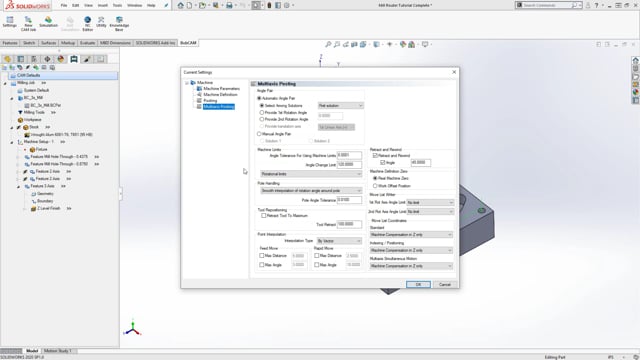Open Multiaxis Simultaneous Motion dropdown
Screen dimensions: 640x360
[x=411, y=266]
